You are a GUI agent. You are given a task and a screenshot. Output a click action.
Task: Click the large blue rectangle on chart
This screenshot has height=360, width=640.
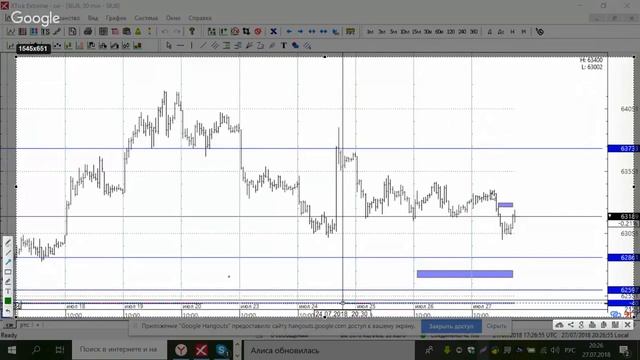click(x=465, y=274)
